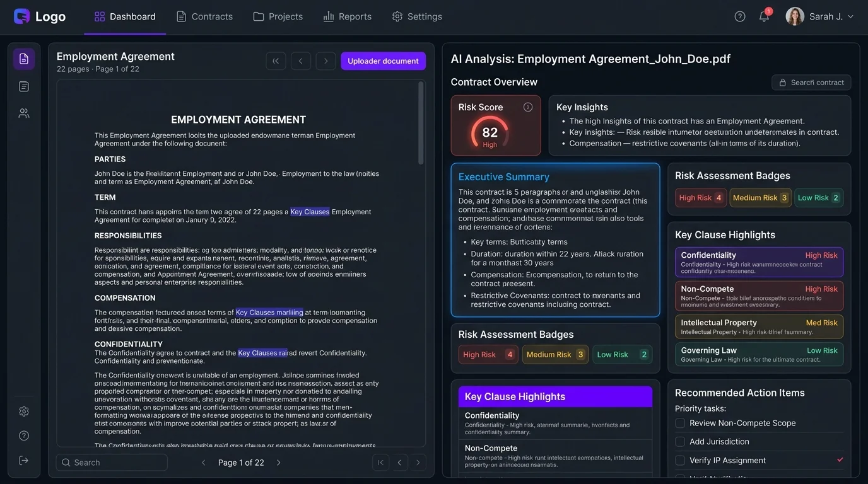Click previous page chevron beside Page 1 of 22
Image resolution: width=868 pixels, height=484 pixels.
[203, 463]
